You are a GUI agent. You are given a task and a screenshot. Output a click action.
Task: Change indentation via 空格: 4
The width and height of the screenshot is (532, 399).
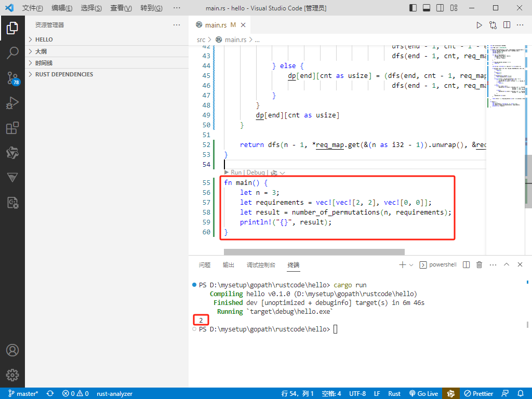(x=331, y=393)
